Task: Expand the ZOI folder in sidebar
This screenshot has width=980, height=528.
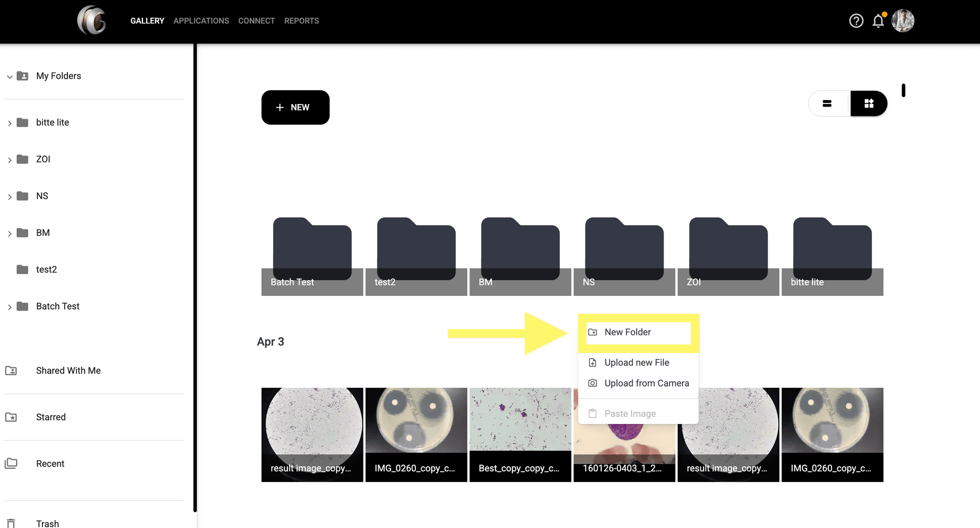Action: (10, 160)
